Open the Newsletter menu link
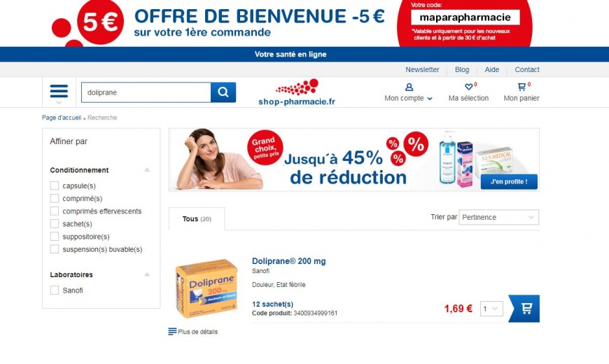The height and width of the screenshot is (364, 609). point(422,69)
